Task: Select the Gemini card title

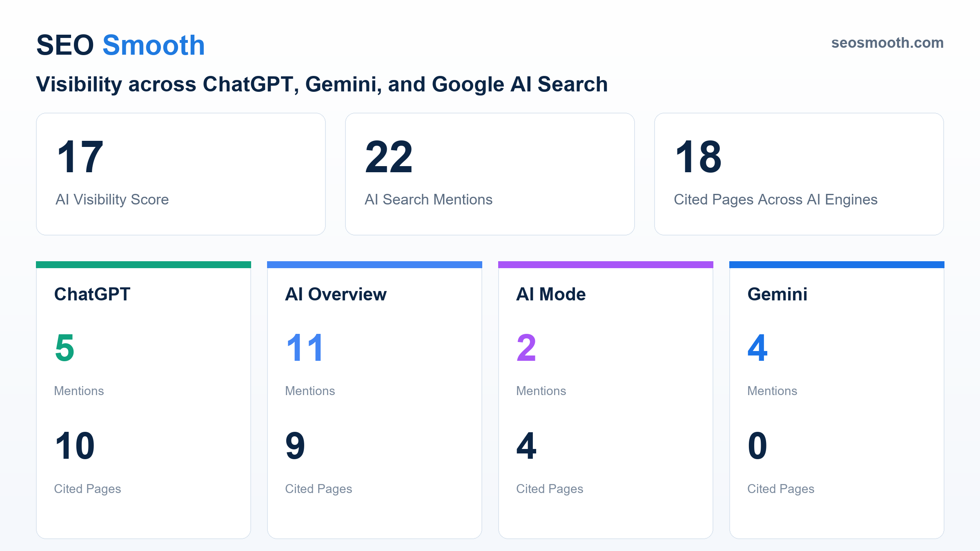Action: [777, 294]
